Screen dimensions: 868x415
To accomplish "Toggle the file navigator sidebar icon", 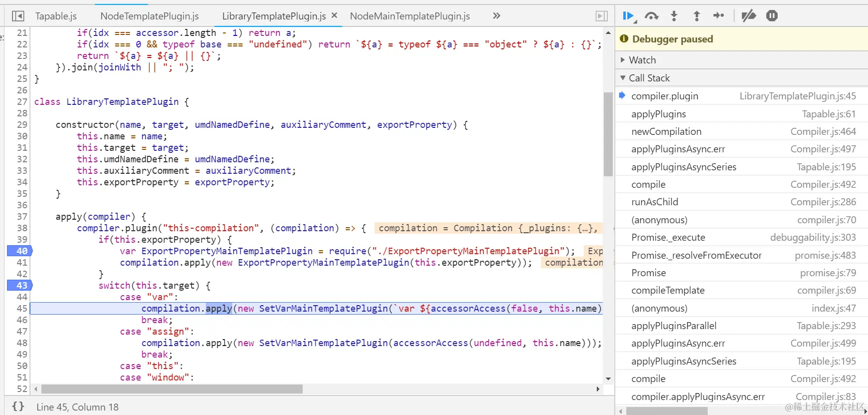I will pos(18,16).
